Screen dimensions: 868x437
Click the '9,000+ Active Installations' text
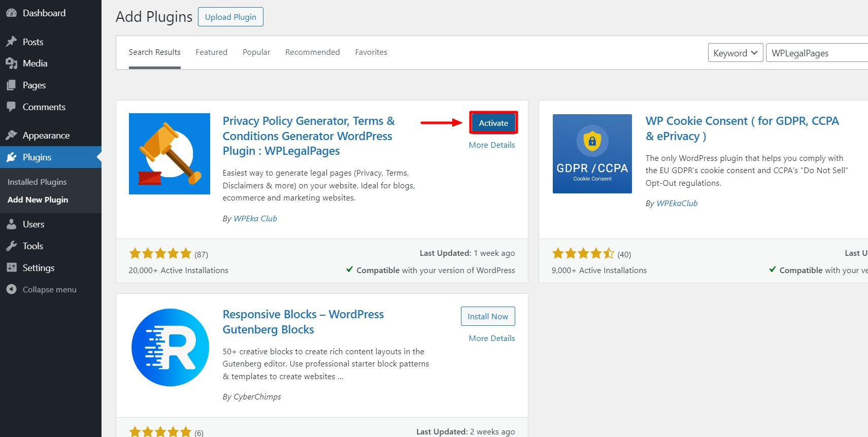point(599,270)
